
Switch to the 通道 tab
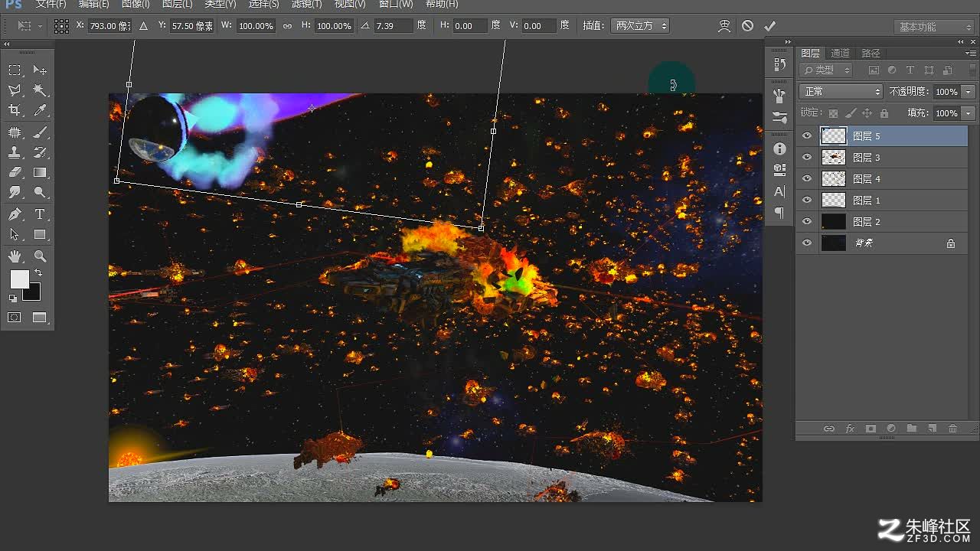(841, 54)
